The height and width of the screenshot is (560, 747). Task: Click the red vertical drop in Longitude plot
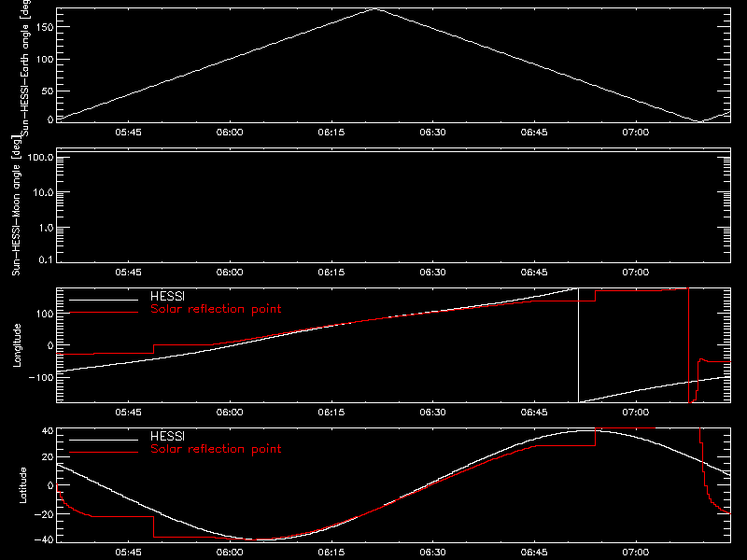688,345
